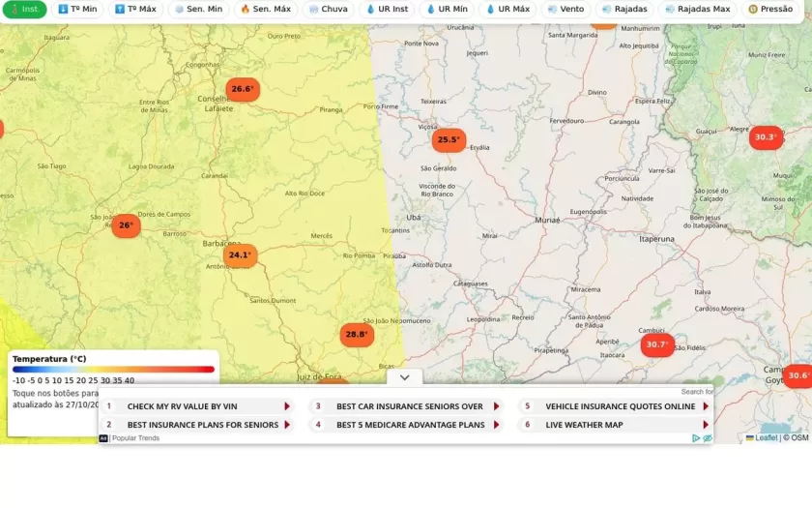Click the temperature color scale bar

(113, 370)
